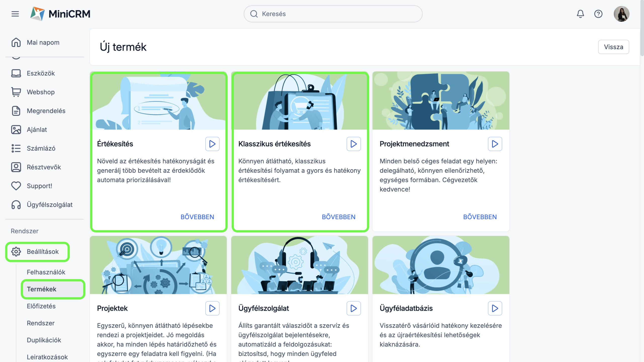This screenshot has width=644, height=362.
Task: Click the Ügyfélszolgálat headset icon
Action: coord(16,205)
